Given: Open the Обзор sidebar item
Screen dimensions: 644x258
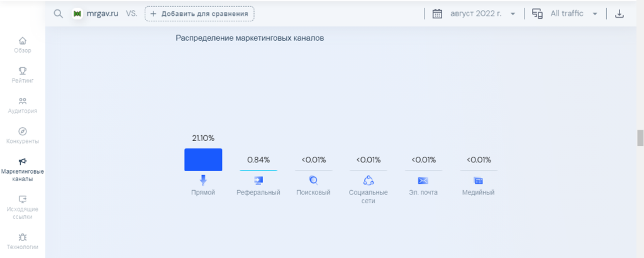Looking at the screenshot, I should 23,45.
